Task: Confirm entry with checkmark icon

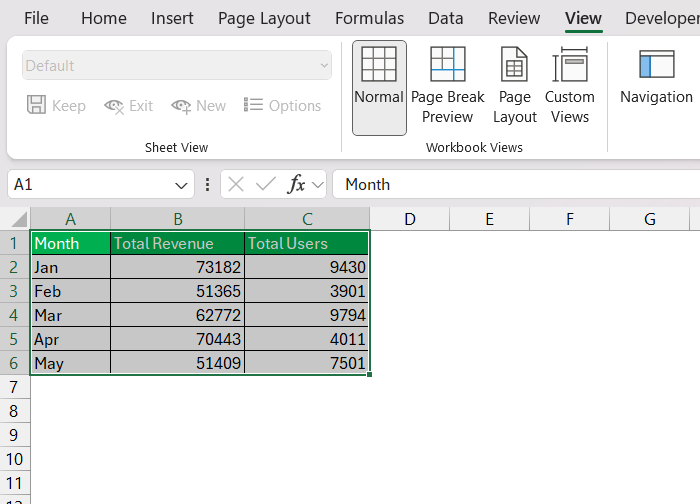Action: coord(266,184)
